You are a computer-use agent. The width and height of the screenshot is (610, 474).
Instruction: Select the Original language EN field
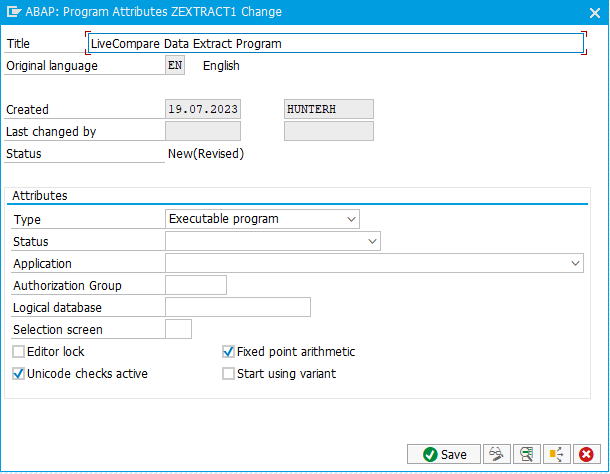(175, 65)
